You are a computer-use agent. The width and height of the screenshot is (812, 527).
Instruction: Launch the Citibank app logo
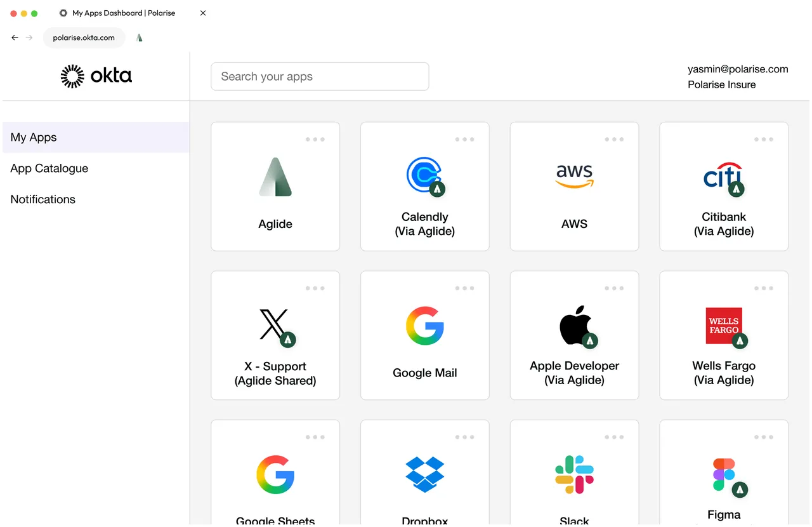pyautogui.click(x=723, y=176)
